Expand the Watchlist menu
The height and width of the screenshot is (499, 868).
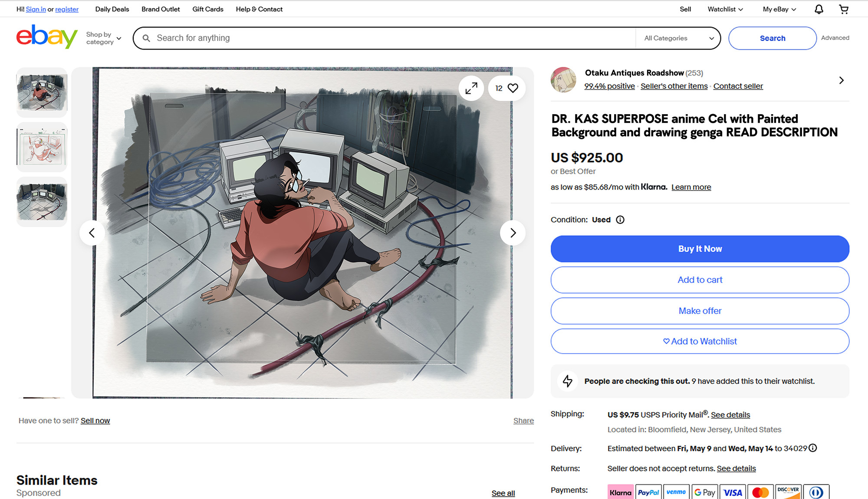coord(725,9)
